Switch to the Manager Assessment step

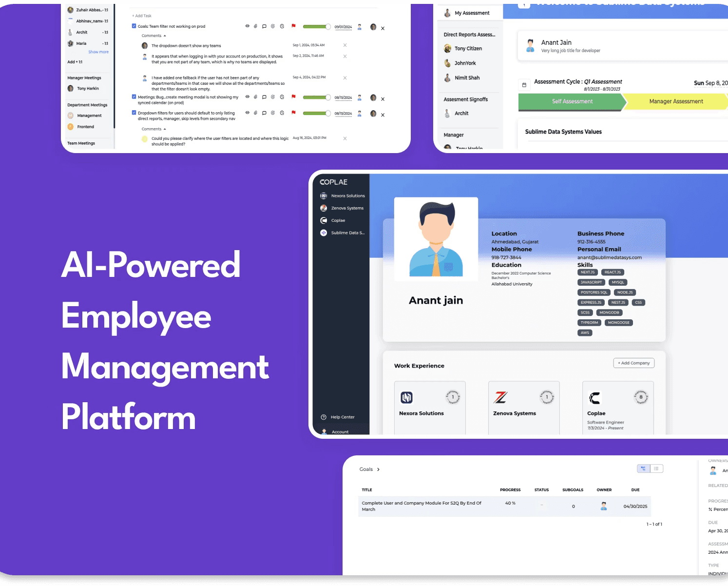676,101
